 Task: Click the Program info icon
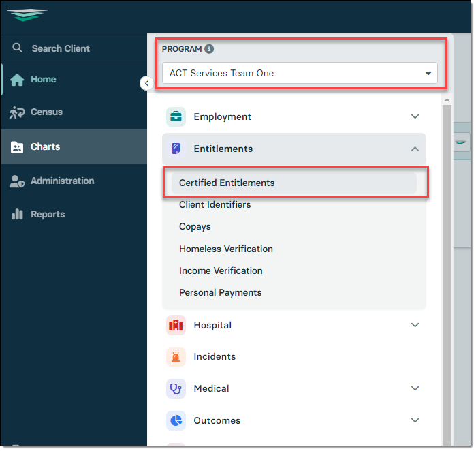[x=209, y=49]
